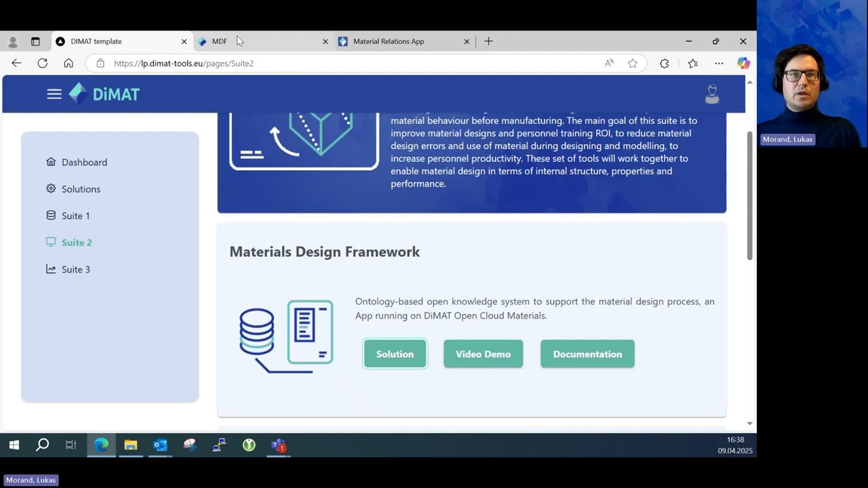
Task: Open the user profile avatar icon
Action: pos(712,94)
